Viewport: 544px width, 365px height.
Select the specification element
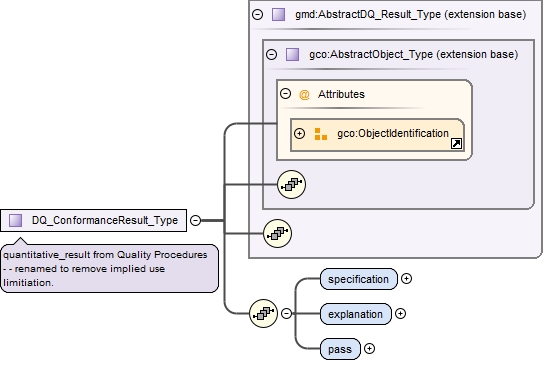pos(359,279)
